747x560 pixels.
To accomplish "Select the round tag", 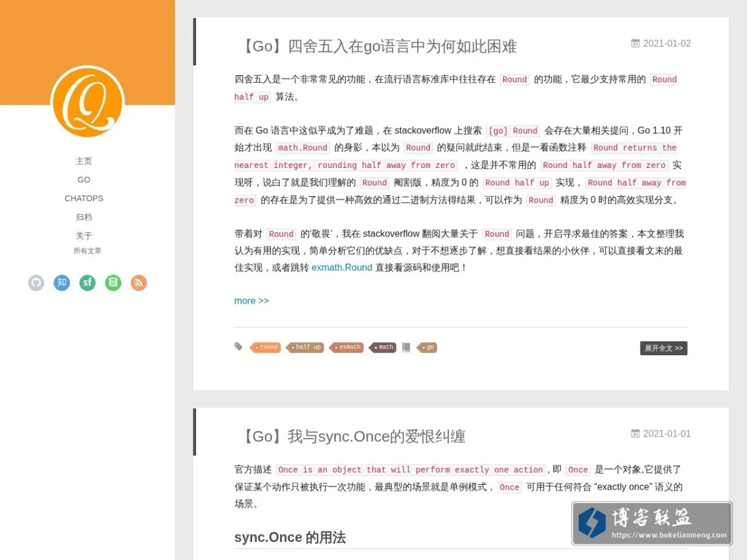I will [x=266, y=347].
